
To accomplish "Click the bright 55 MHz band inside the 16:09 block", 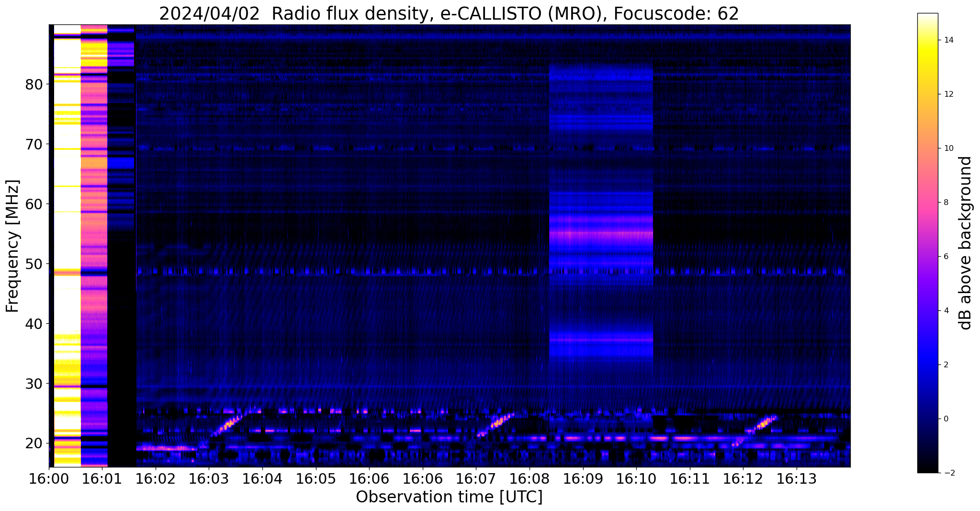I will (x=601, y=234).
